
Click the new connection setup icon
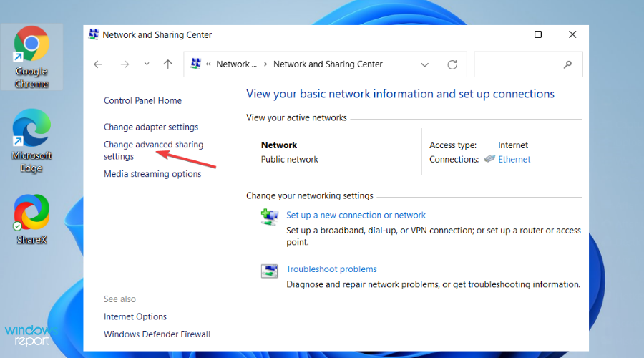coord(270,217)
